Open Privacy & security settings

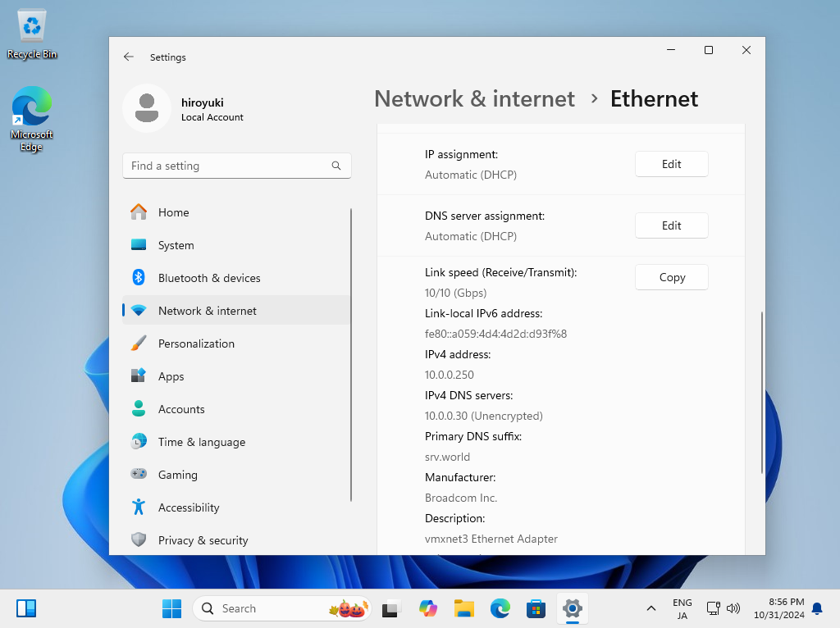pos(203,540)
